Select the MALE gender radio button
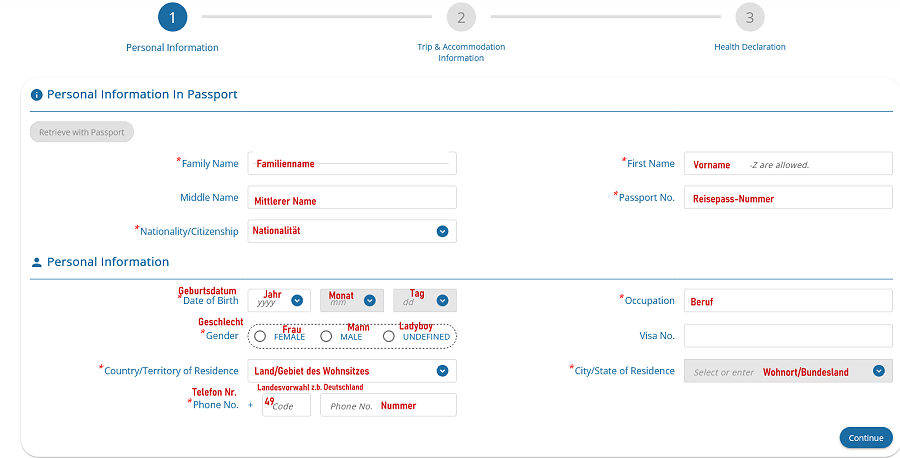Screen dimensions: 900x458 [x=326, y=337]
